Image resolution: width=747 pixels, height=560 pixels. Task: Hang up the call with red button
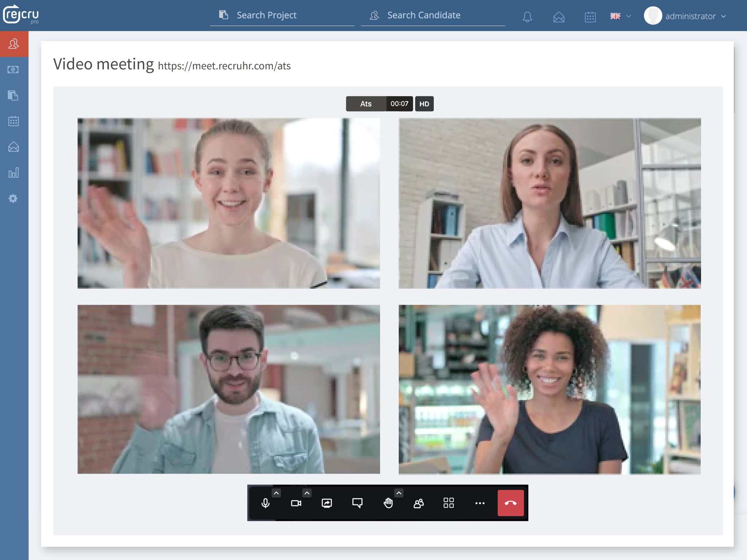point(510,503)
